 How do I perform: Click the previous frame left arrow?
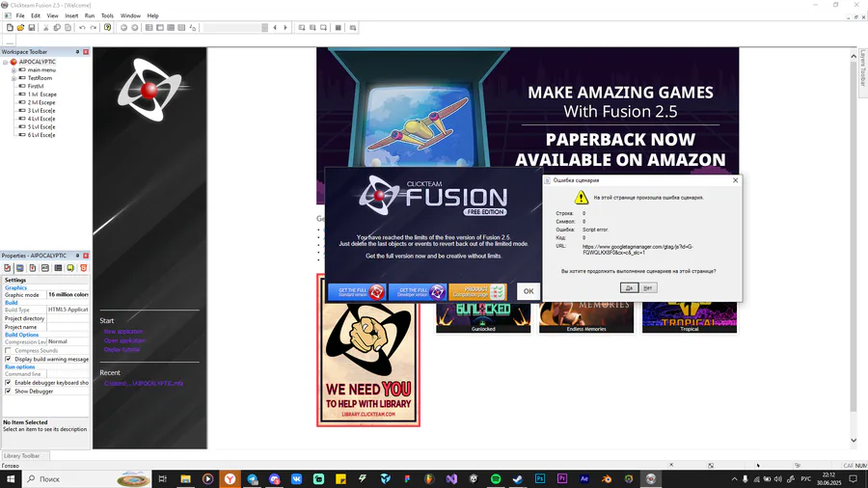coord(275,28)
